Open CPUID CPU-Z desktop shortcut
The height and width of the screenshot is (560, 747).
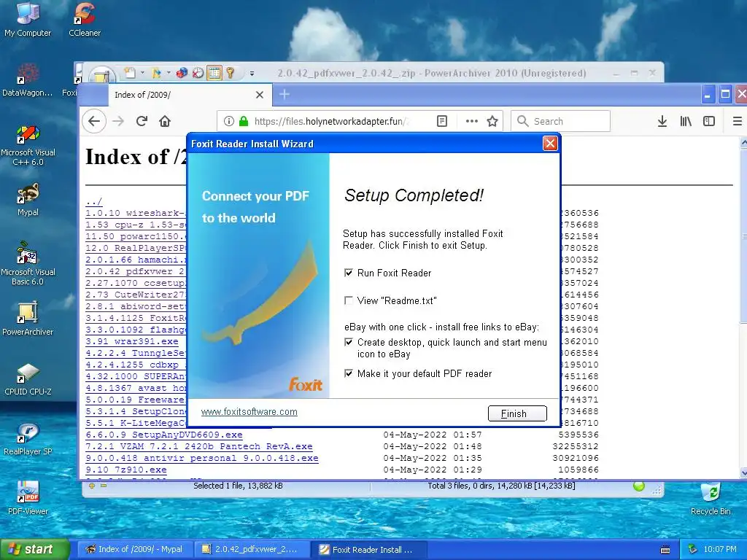click(28, 379)
